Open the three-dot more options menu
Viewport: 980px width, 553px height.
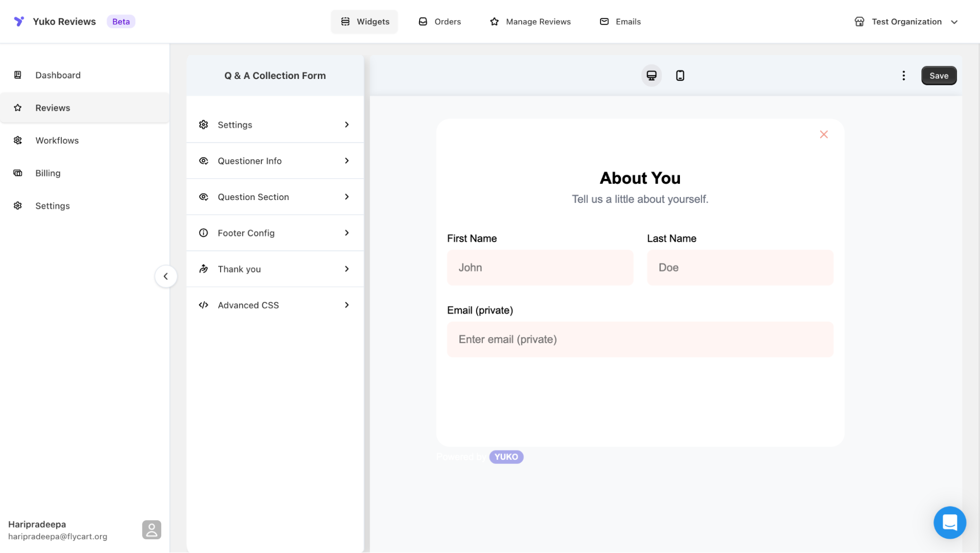[x=904, y=75]
